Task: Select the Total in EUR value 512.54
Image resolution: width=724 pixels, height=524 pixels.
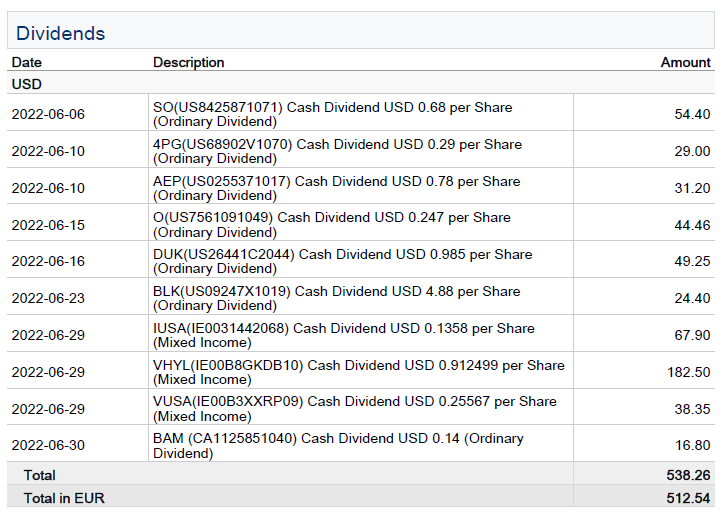Action: pos(689,498)
